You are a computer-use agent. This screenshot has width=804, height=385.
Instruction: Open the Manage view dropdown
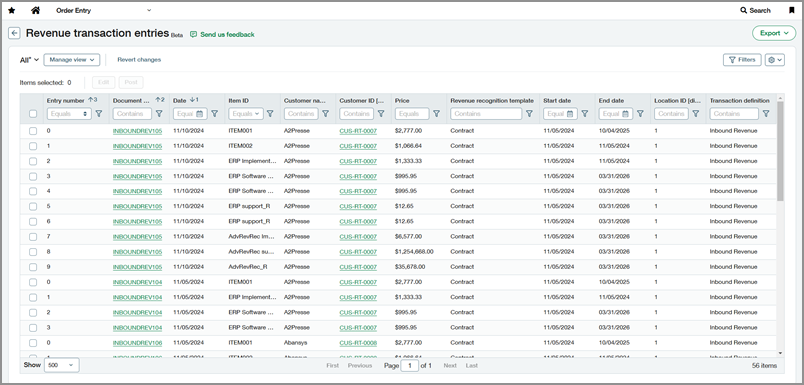coord(71,60)
